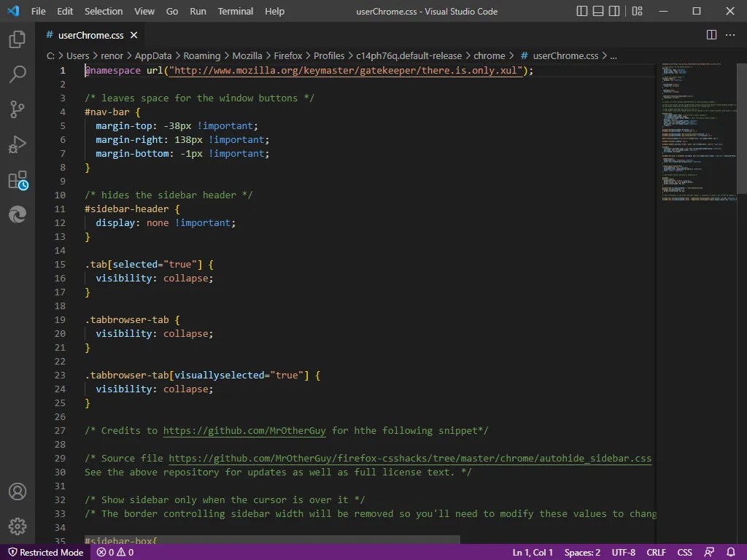Follow the github.com/MrOtherGuy link

click(244, 430)
